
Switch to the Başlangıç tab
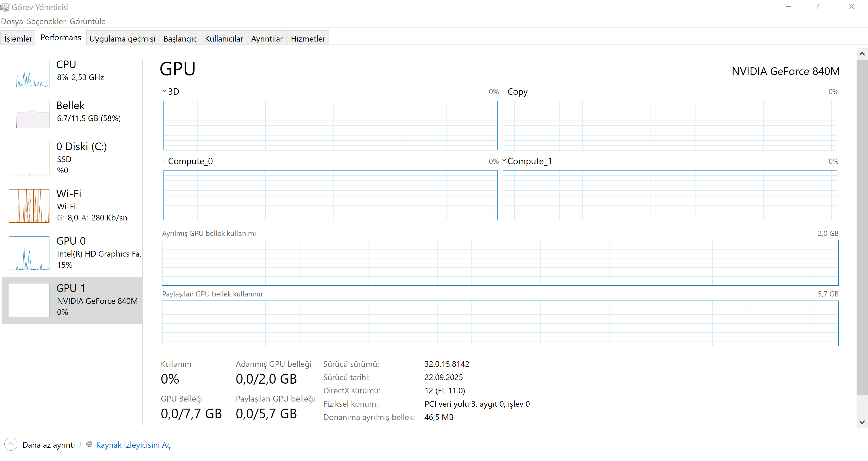[x=180, y=39]
